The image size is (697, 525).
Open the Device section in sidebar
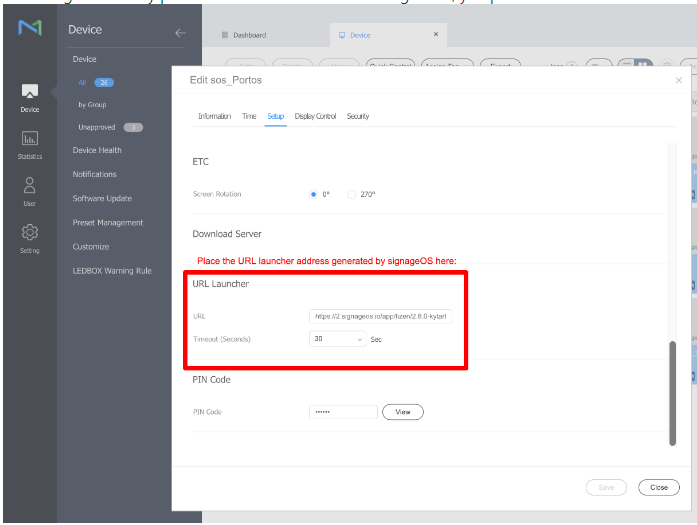pos(29,97)
